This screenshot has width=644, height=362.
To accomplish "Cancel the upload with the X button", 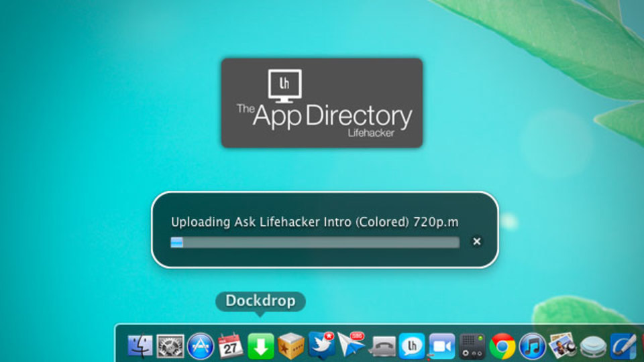I will [x=476, y=241].
